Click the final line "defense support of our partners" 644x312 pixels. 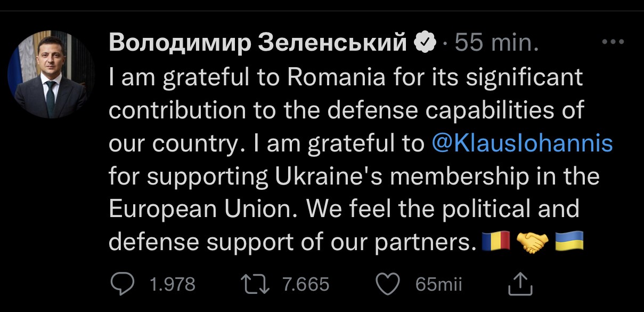[291, 243]
